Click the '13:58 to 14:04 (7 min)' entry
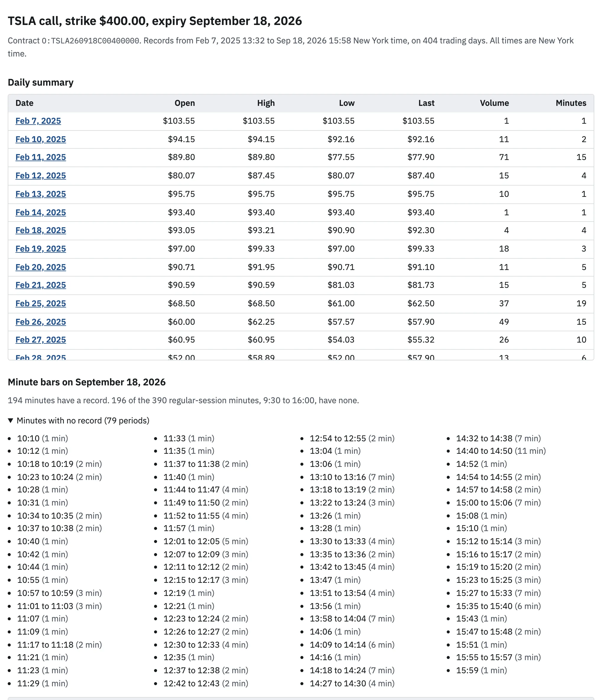The image size is (602, 700). click(352, 619)
